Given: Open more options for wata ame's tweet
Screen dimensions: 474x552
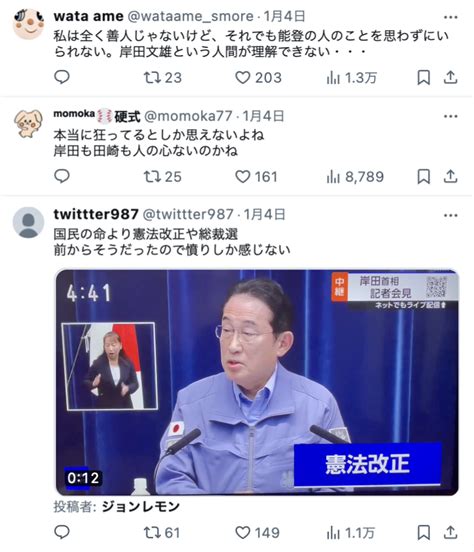Looking at the screenshot, I should (x=450, y=17).
